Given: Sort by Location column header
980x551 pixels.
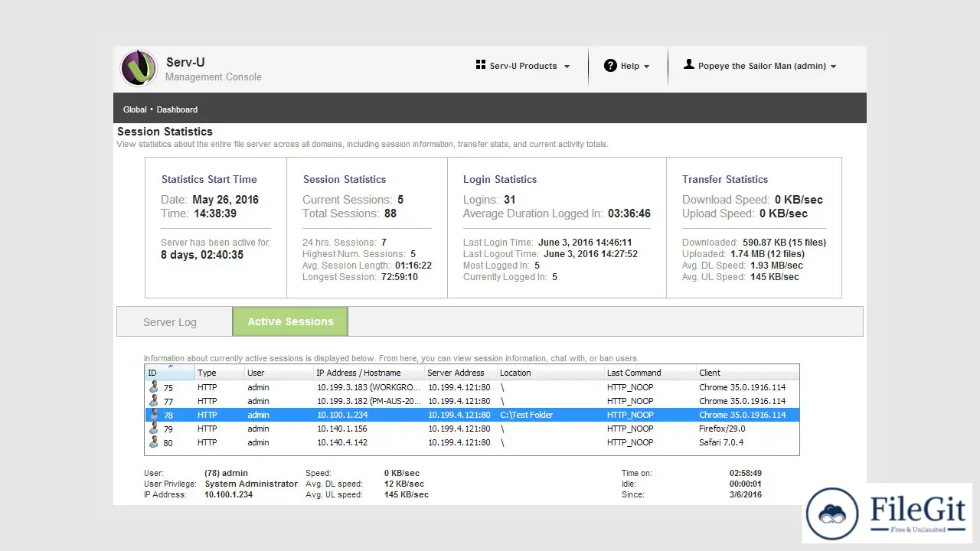Looking at the screenshot, I should tap(550, 373).
